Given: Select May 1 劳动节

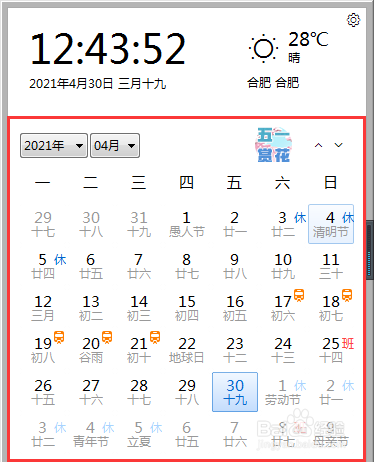Looking at the screenshot, I should [x=283, y=392].
